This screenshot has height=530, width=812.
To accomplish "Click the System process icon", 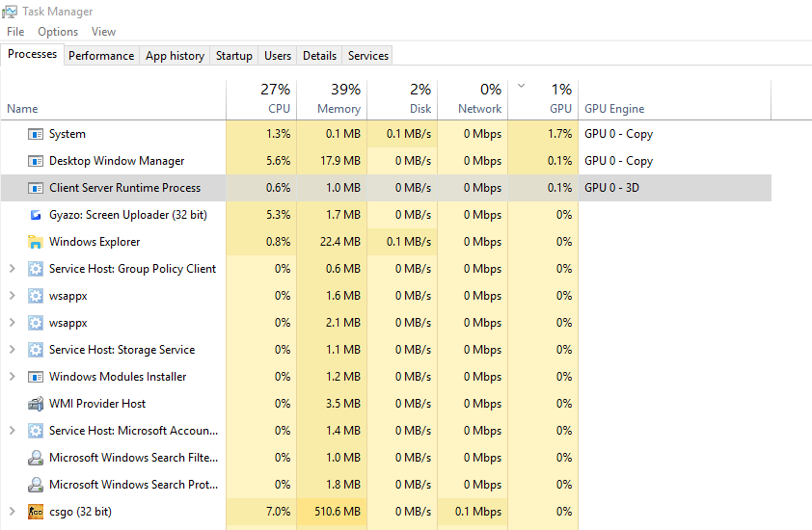I will (x=36, y=134).
